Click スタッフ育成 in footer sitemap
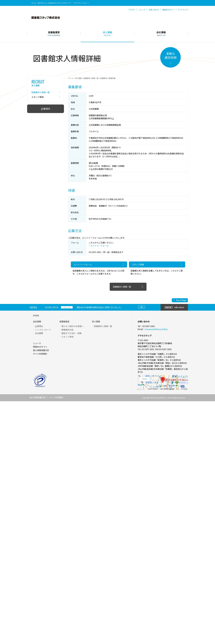Image resolution: width=215 pixels, height=644 pixels. tap(67, 337)
